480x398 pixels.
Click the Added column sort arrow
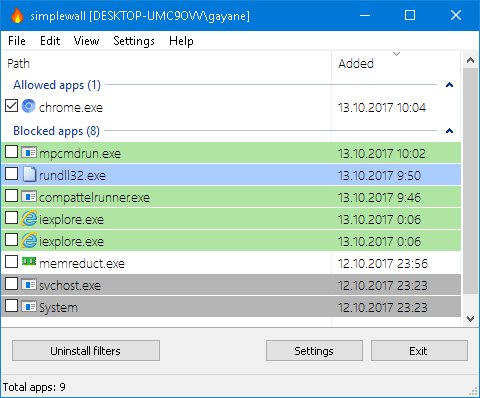point(396,54)
